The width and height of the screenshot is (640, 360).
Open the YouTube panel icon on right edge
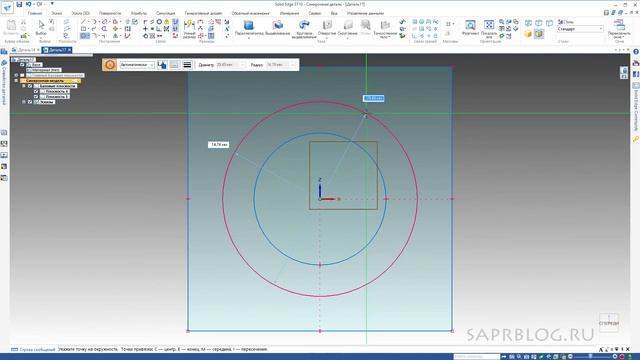pyautogui.click(x=636, y=63)
